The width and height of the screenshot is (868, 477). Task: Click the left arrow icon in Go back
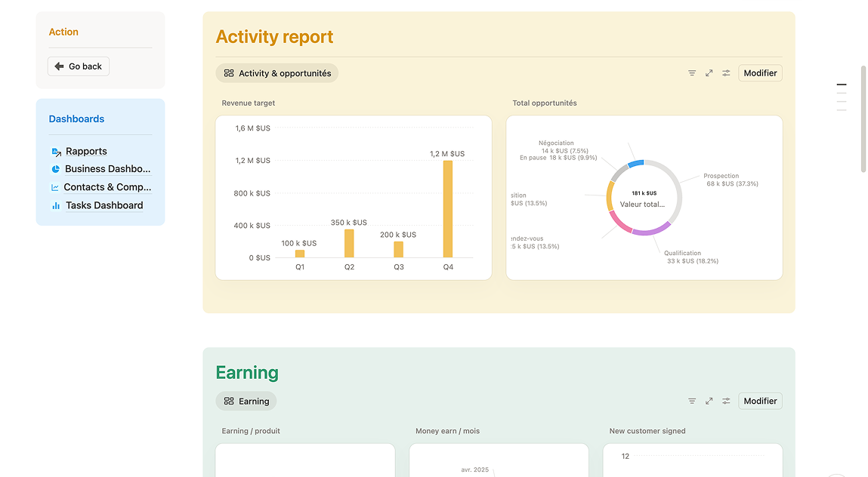click(x=59, y=66)
